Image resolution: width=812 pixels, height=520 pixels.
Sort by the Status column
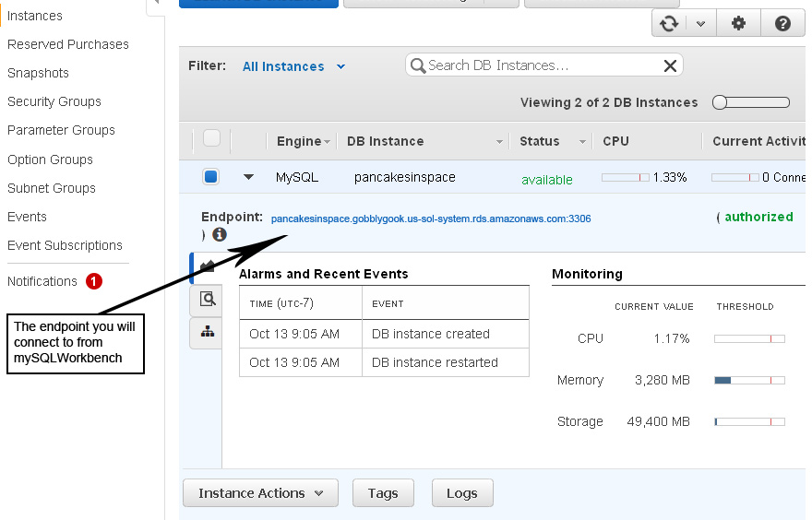(x=552, y=141)
